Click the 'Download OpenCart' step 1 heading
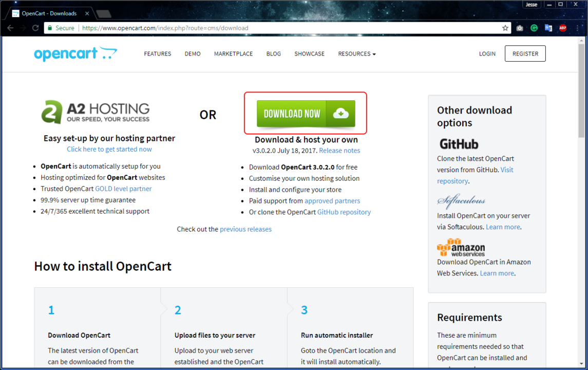 tap(79, 335)
